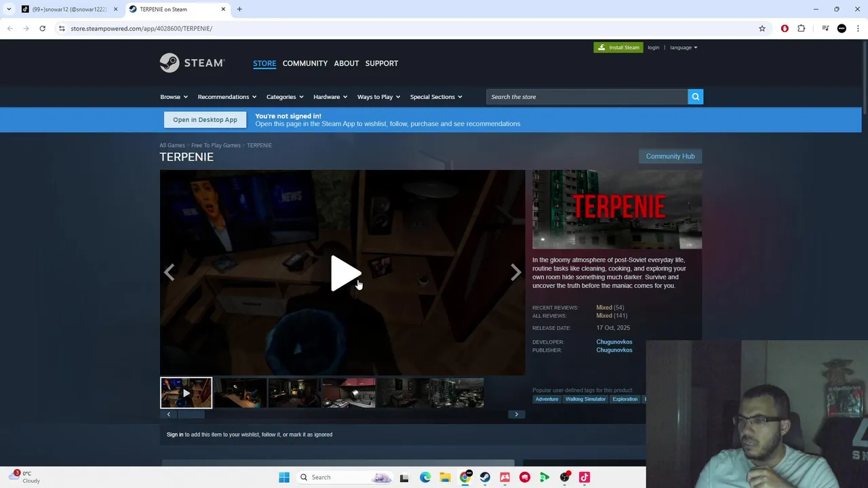The height and width of the screenshot is (488, 868).
Task: Open the Chrome extensions puzzle icon
Action: 802,28
